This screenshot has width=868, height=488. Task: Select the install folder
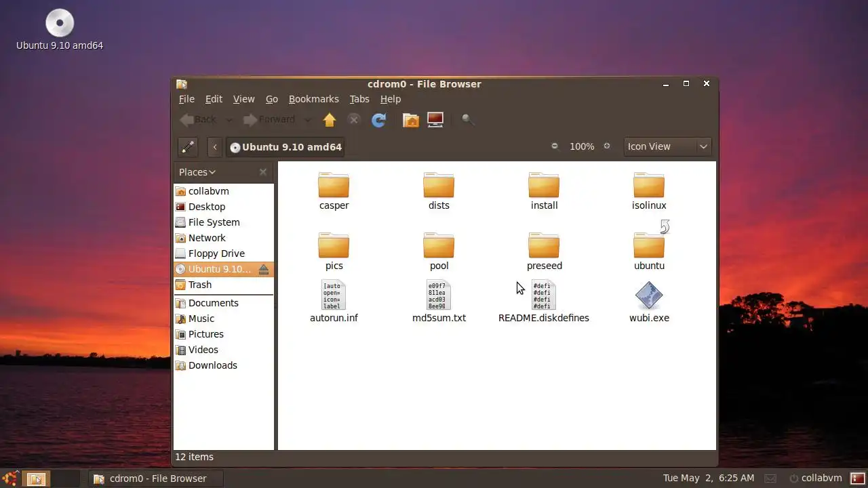click(544, 191)
